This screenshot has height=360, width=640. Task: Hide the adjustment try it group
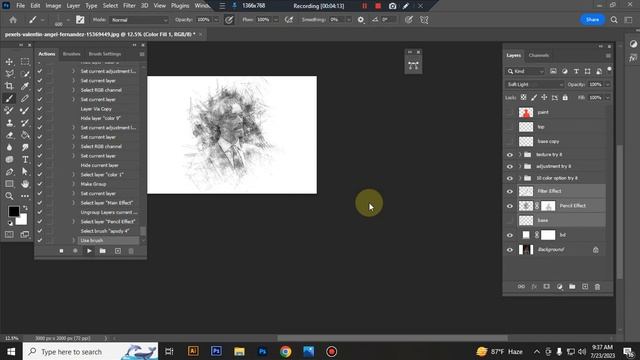pos(510,167)
